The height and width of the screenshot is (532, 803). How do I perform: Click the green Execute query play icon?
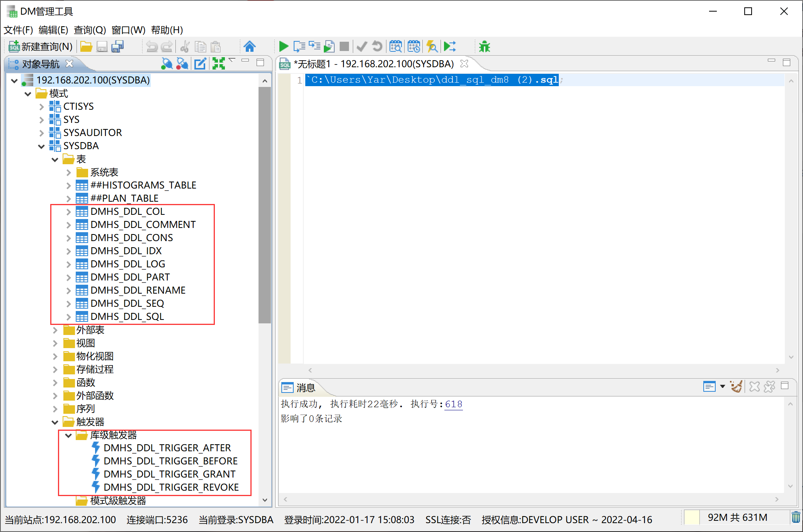pos(283,47)
